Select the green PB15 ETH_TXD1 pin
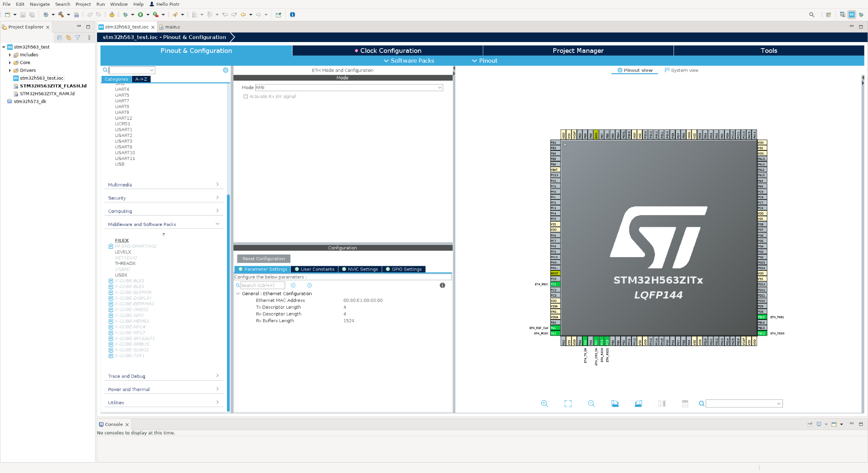 pos(762,317)
